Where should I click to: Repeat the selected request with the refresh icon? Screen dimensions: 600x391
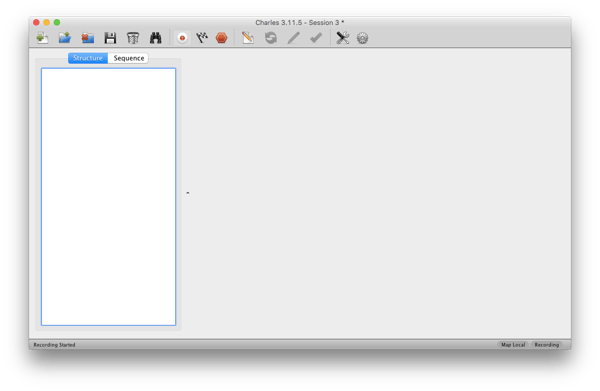tap(271, 38)
